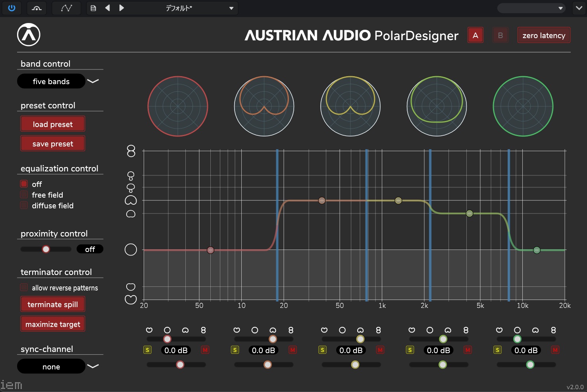
Task: Go to the previous preset arrow
Action: (x=108, y=8)
